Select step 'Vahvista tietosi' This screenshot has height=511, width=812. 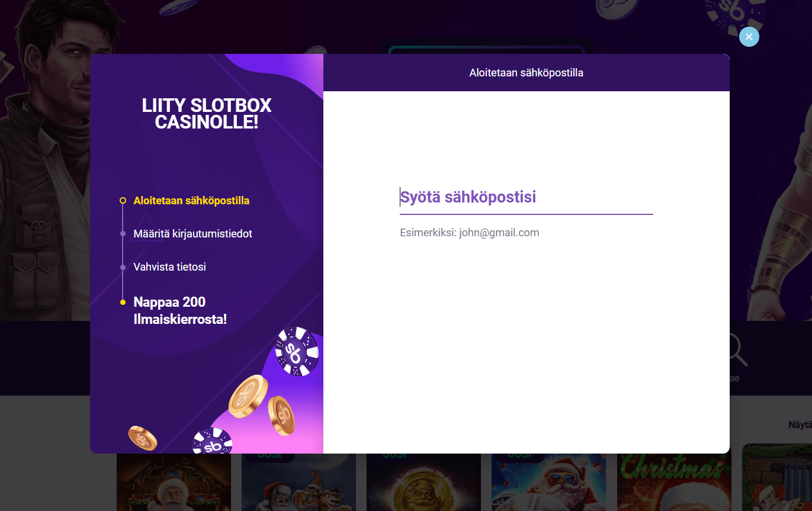pyautogui.click(x=170, y=267)
